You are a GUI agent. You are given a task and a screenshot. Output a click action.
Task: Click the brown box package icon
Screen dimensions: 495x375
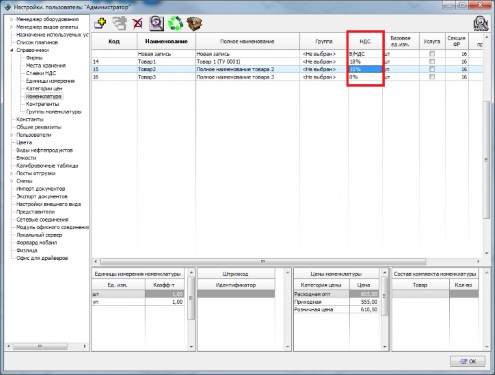(194, 23)
